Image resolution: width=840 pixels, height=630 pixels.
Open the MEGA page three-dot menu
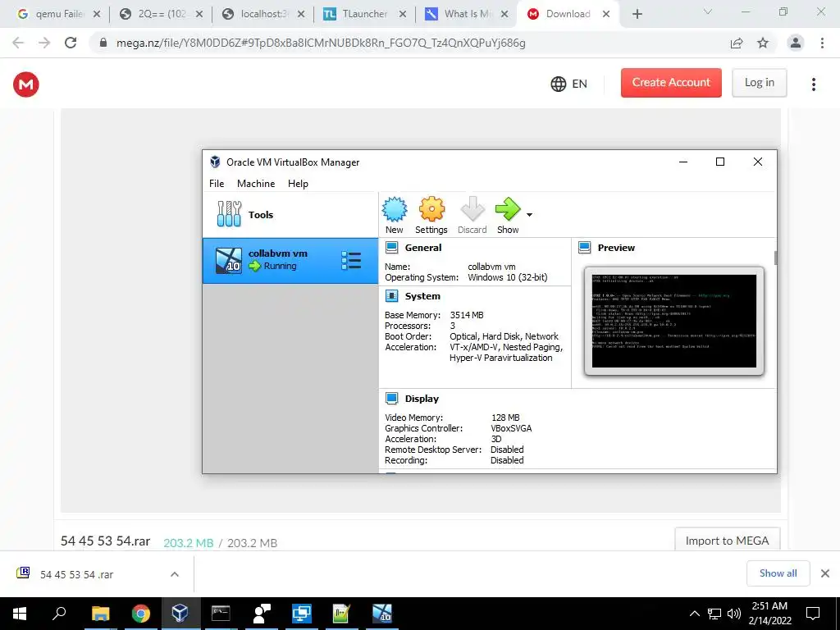tap(813, 84)
